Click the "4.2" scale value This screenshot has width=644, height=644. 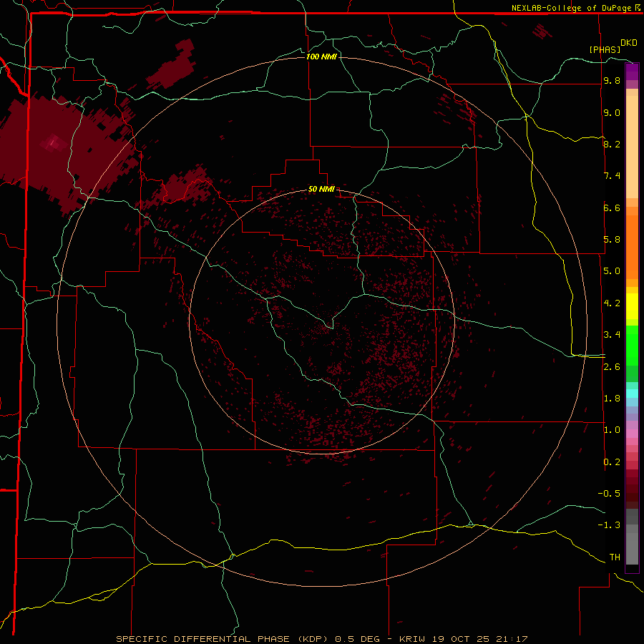(612, 303)
